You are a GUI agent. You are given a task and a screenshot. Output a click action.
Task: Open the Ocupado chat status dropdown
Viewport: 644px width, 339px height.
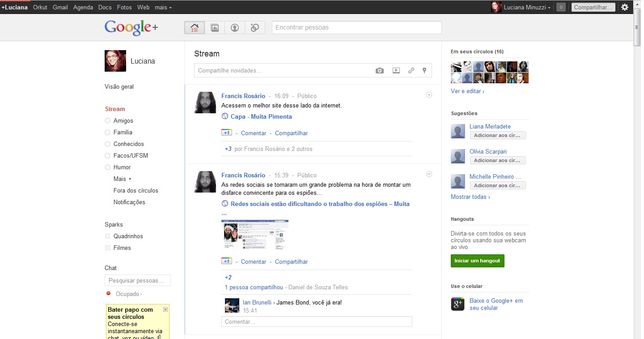pos(129,294)
